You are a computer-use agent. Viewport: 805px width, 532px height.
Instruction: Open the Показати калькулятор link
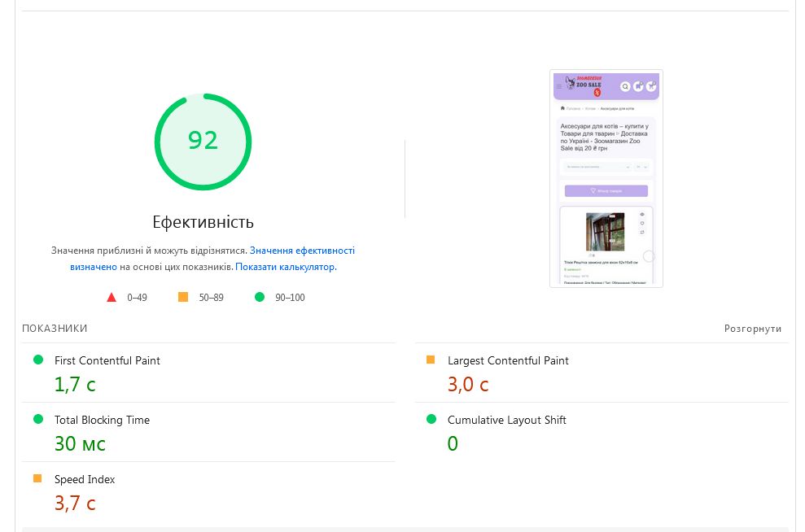(x=285, y=267)
